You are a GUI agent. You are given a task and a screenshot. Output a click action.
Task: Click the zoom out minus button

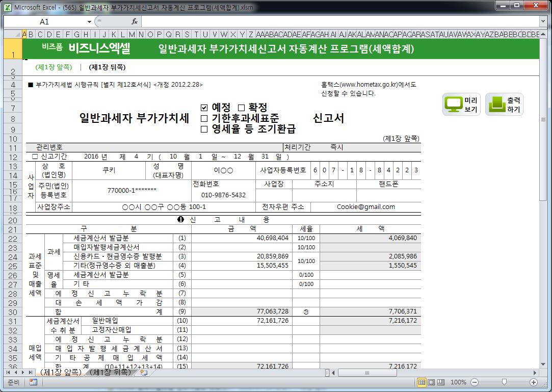coord(475,382)
